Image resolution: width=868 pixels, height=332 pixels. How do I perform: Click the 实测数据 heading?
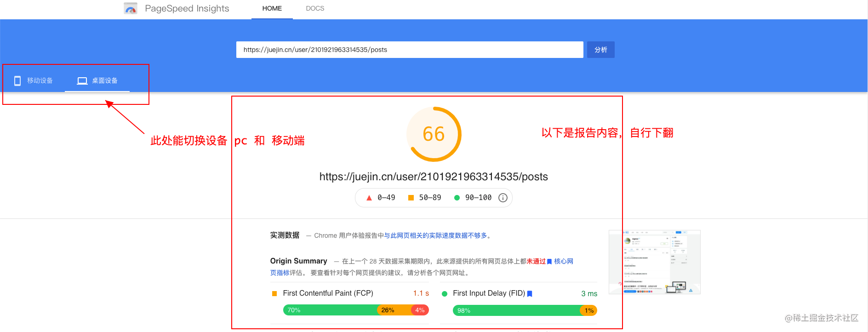[x=285, y=235]
